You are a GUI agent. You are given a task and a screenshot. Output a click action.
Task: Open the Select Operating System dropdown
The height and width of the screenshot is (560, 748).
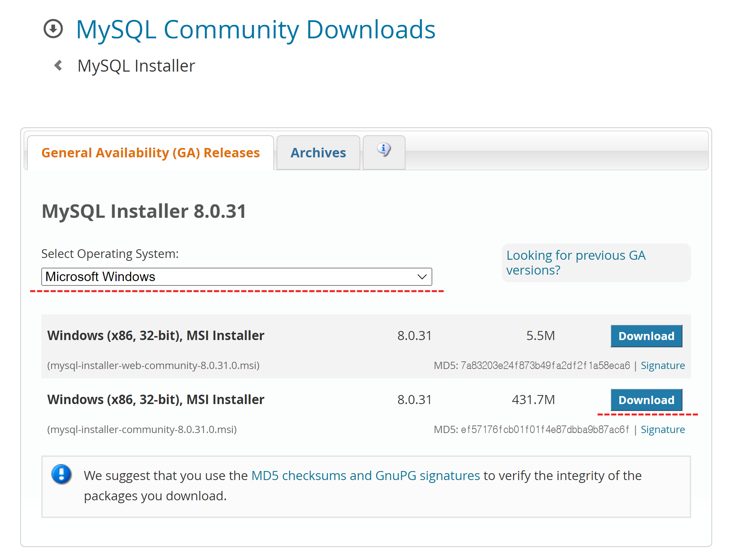(237, 277)
